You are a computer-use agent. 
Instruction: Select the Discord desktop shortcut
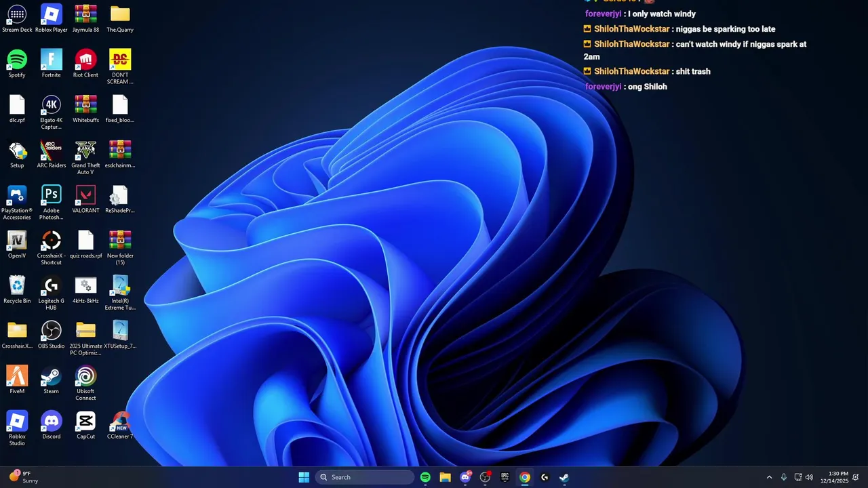coord(52,426)
